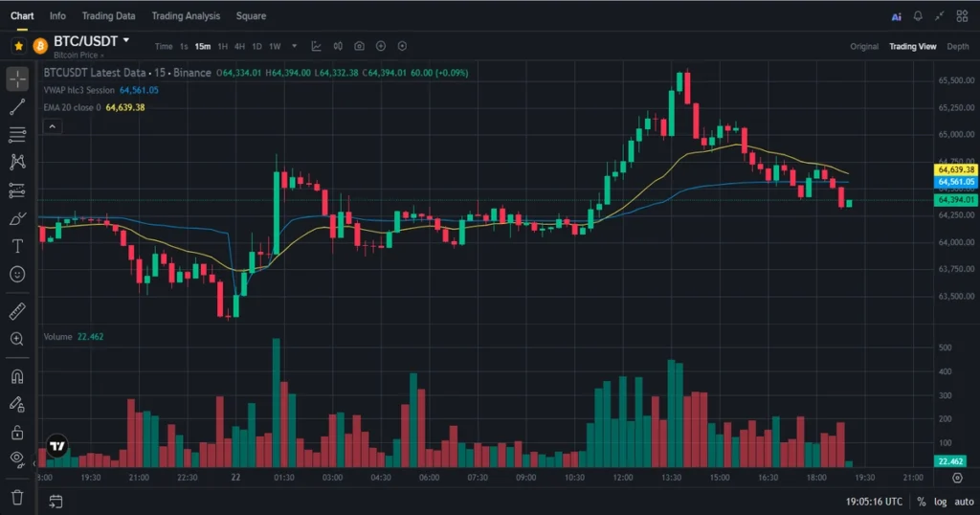This screenshot has height=515, width=980.
Task: Collapse the indicator legend chevron
Action: [x=53, y=127]
